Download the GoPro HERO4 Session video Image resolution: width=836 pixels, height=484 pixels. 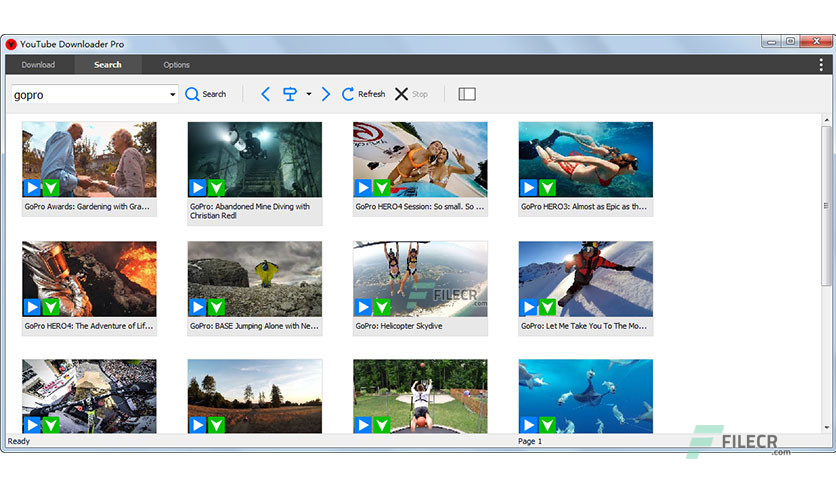coord(382,188)
